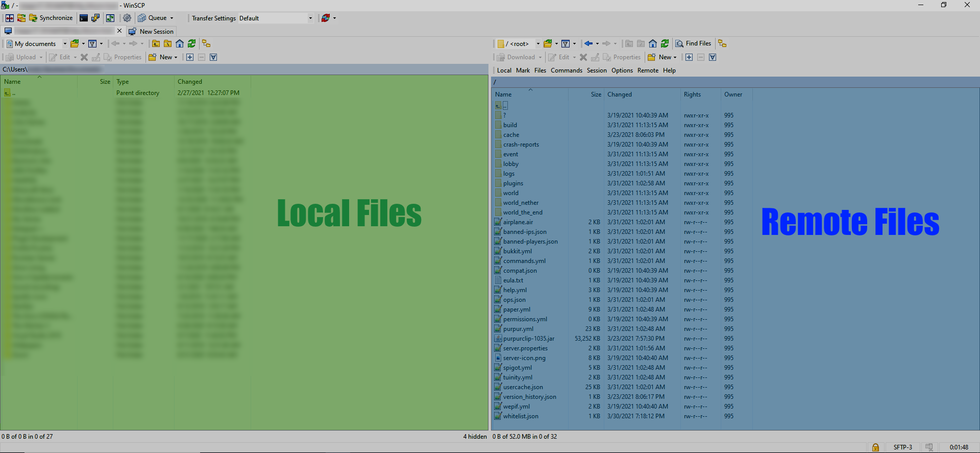
Task: Open PuTTY session icon in toolbar
Action: pos(95,18)
